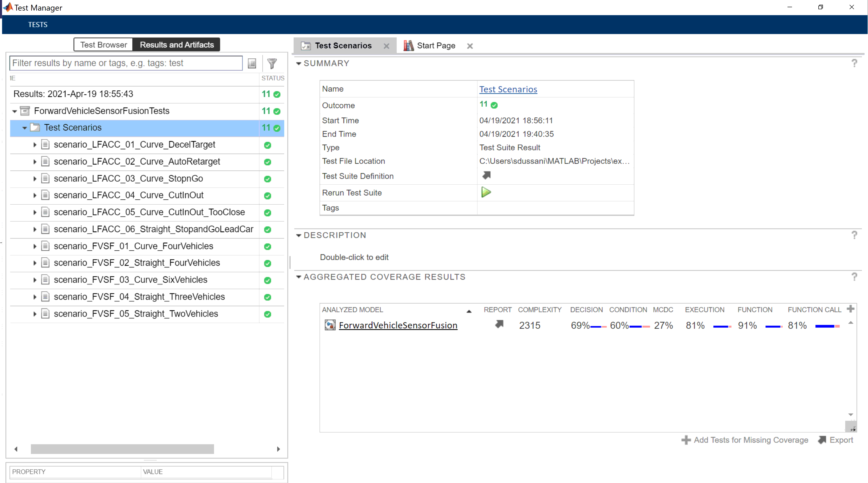This screenshot has height=483, width=868.
Task: Collapse the Test Scenarios tree folder
Action: tap(25, 128)
